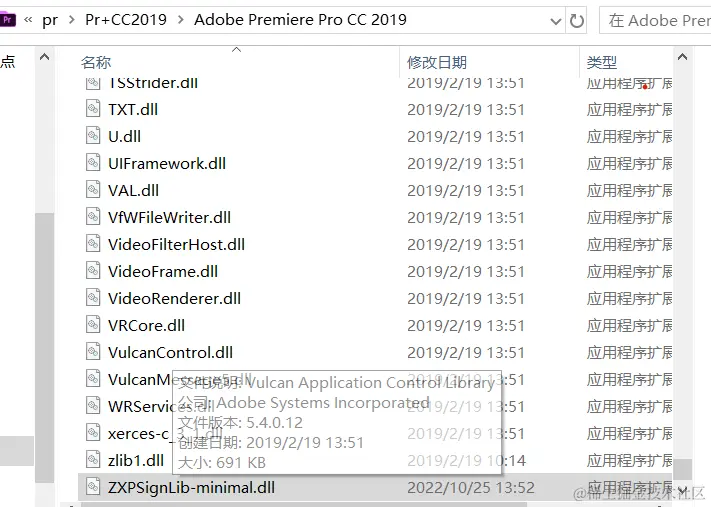Expand the hidden breadcrumb path chevrons
Image resolution: width=711 pixels, height=507 pixels.
(28, 20)
